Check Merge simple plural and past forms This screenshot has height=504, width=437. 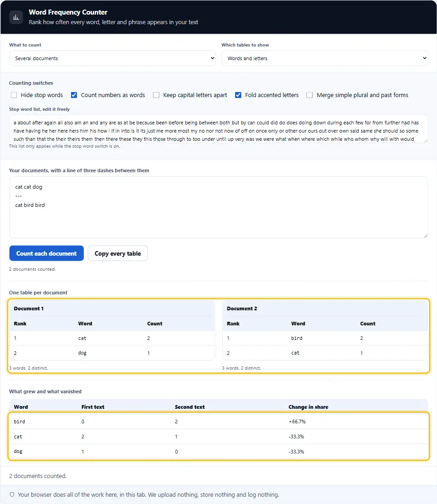coord(310,95)
